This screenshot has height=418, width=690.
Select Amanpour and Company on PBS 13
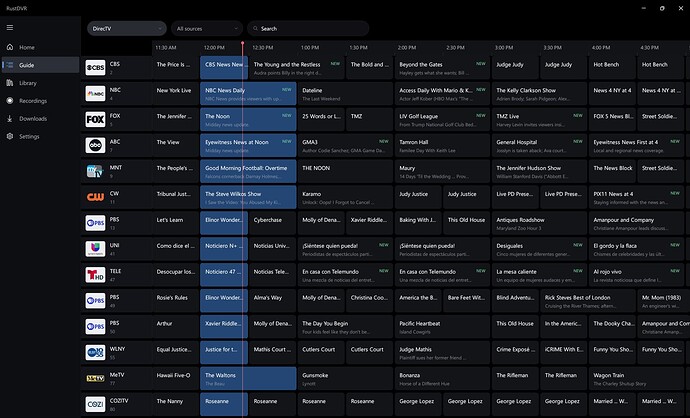636,223
